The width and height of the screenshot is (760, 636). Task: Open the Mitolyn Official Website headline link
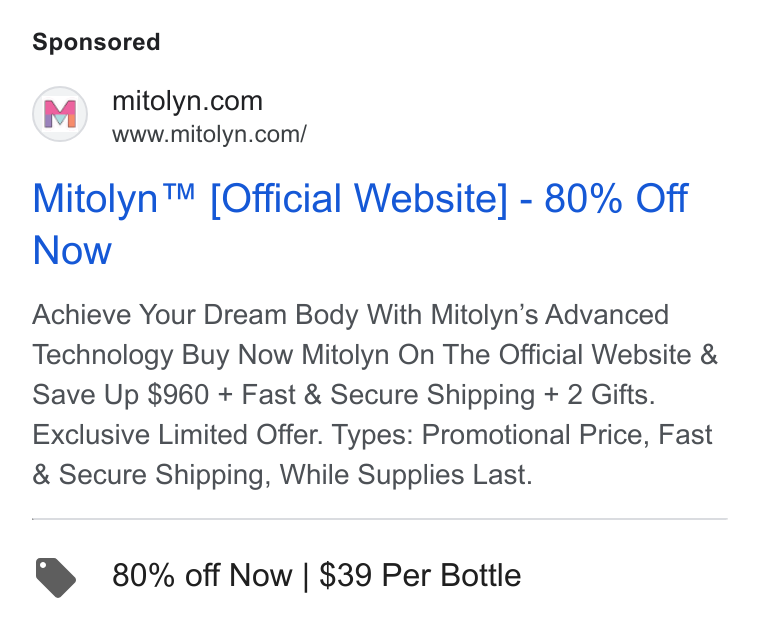pyautogui.click(x=360, y=224)
